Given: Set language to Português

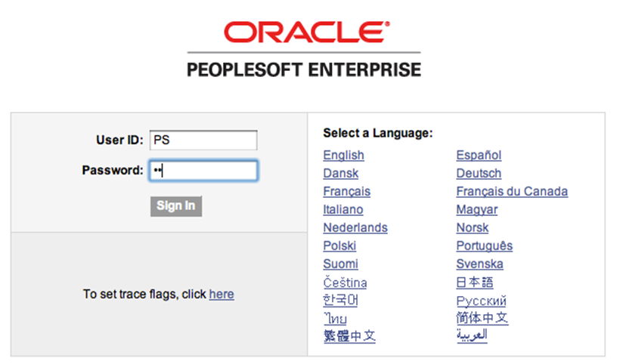Looking at the screenshot, I should coord(484,246).
